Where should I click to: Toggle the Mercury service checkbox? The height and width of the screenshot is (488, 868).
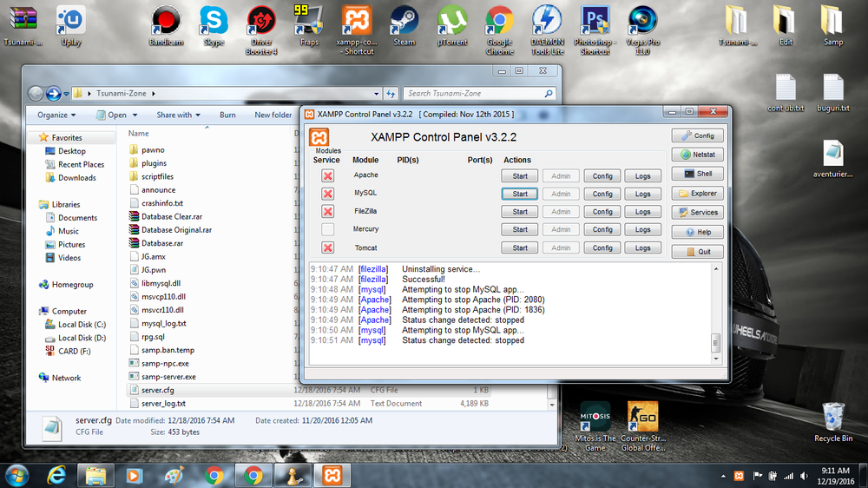tap(328, 228)
